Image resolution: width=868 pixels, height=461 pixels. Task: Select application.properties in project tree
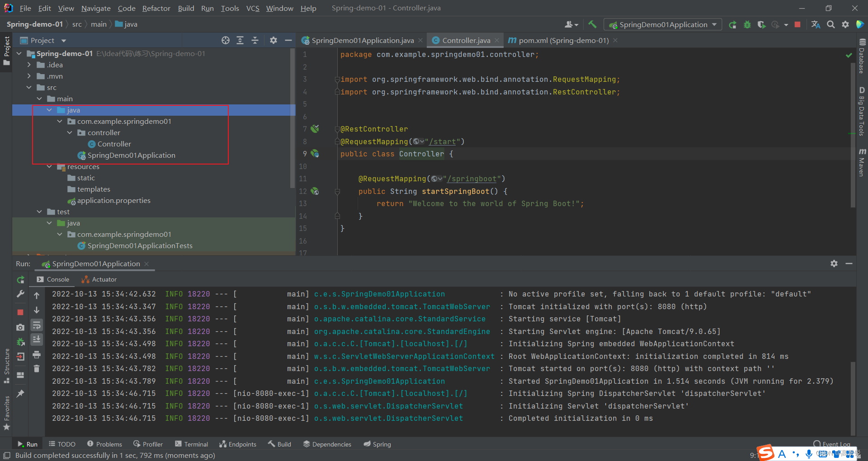[x=113, y=200]
